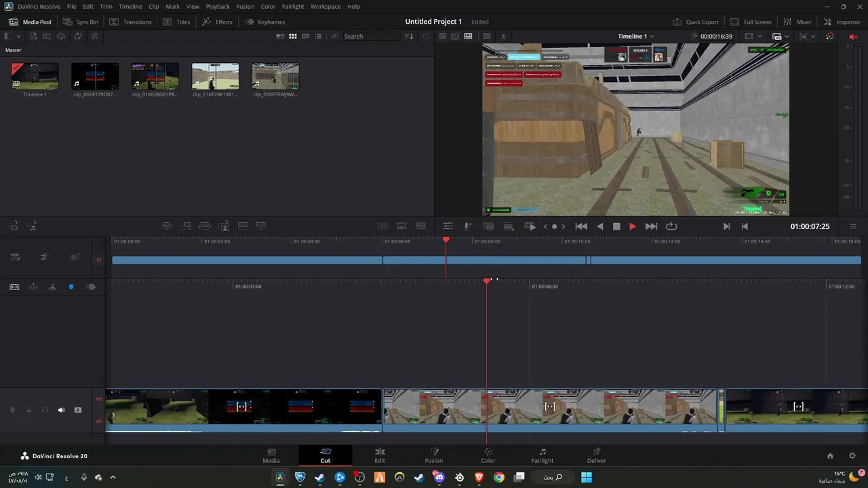This screenshot has width=868, height=488.
Task: Click the Place on Top icon
Action: 242,226
